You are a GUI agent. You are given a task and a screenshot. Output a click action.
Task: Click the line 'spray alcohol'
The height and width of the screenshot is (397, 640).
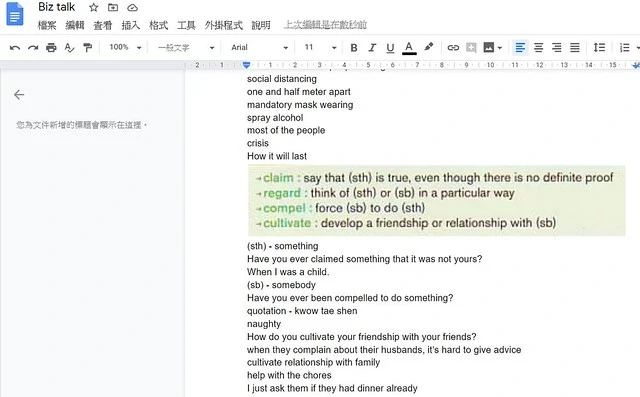click(x=275, y=118)
